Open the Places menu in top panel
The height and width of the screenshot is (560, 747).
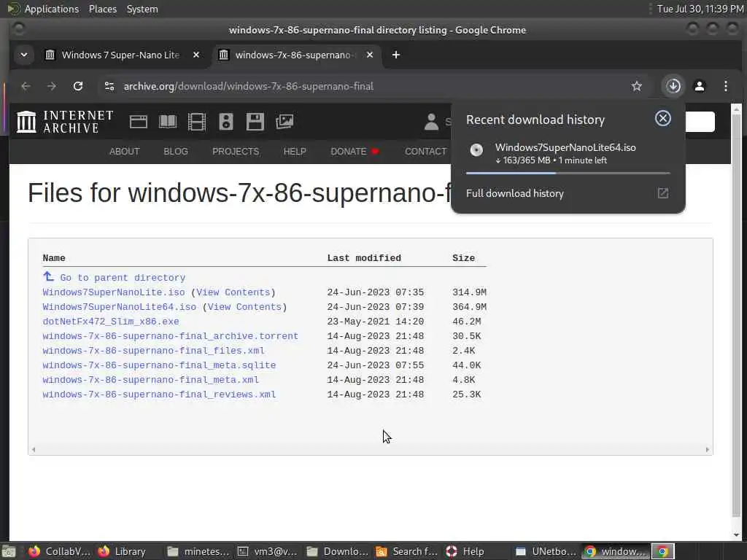tap(102, 9)
